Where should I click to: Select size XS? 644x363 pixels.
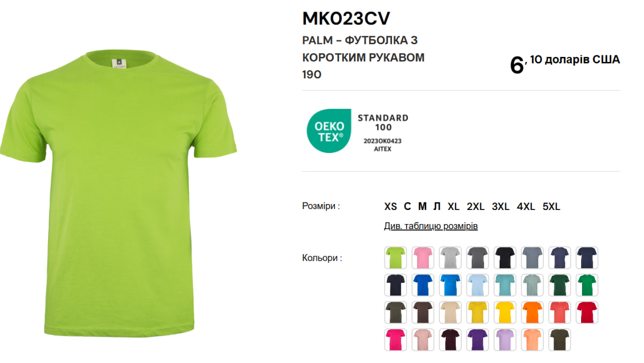coord(390,206)
